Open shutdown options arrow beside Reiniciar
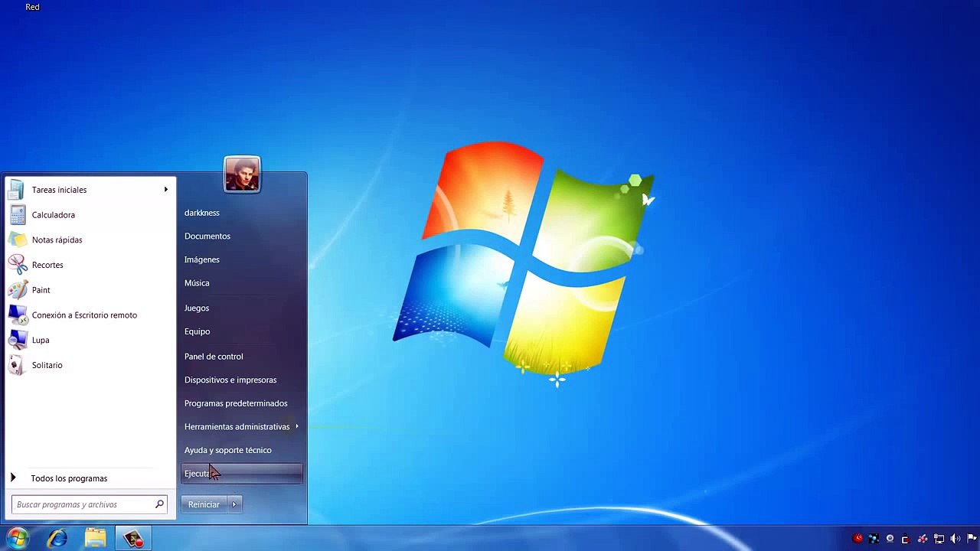 (234, 504)
